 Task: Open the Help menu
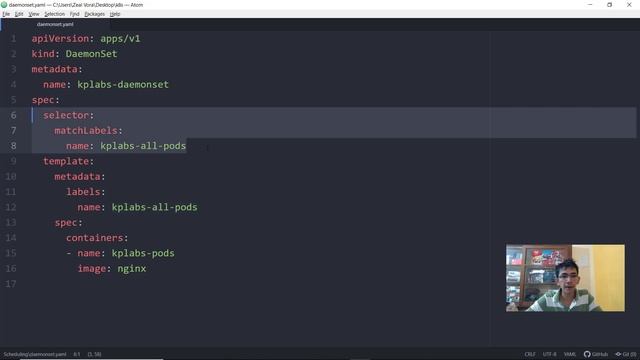[x=115, y=14]
